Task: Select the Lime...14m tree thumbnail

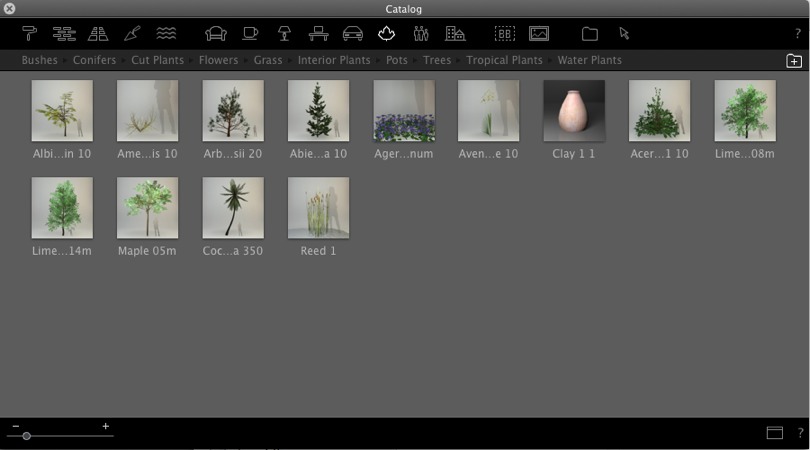Action: [x=62, y=208]
